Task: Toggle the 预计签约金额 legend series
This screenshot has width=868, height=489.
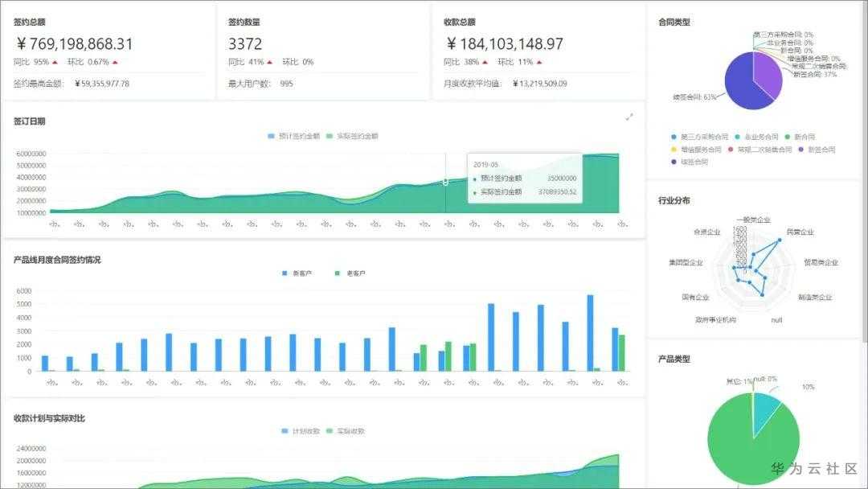Action: click(294, 136)
